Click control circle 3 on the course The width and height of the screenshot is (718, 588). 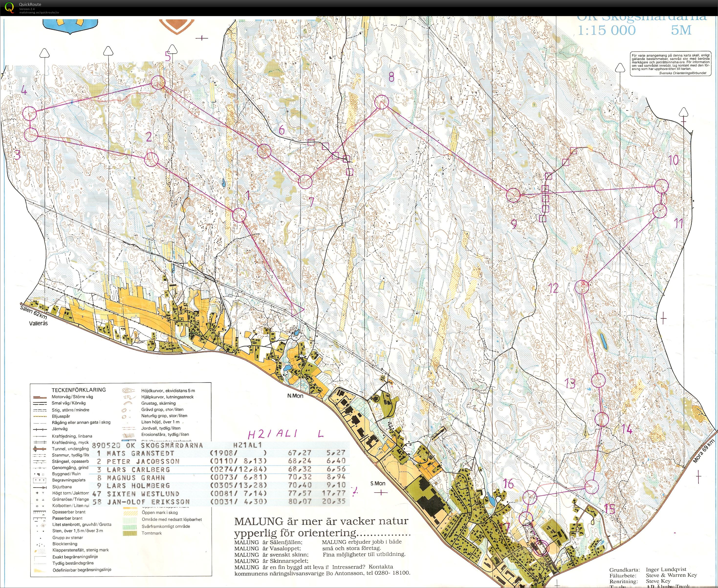click(31, 134)
